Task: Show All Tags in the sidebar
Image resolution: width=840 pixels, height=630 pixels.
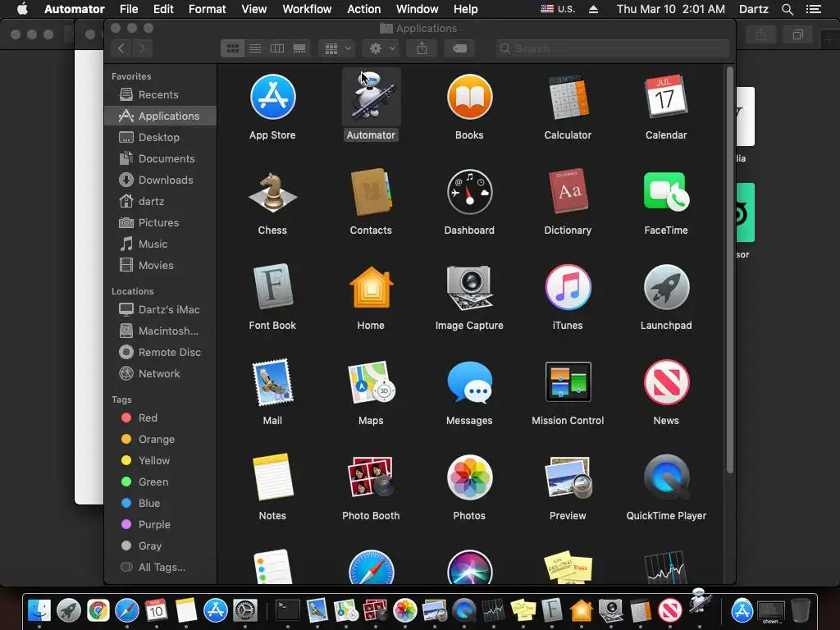Action: (160, 568)
